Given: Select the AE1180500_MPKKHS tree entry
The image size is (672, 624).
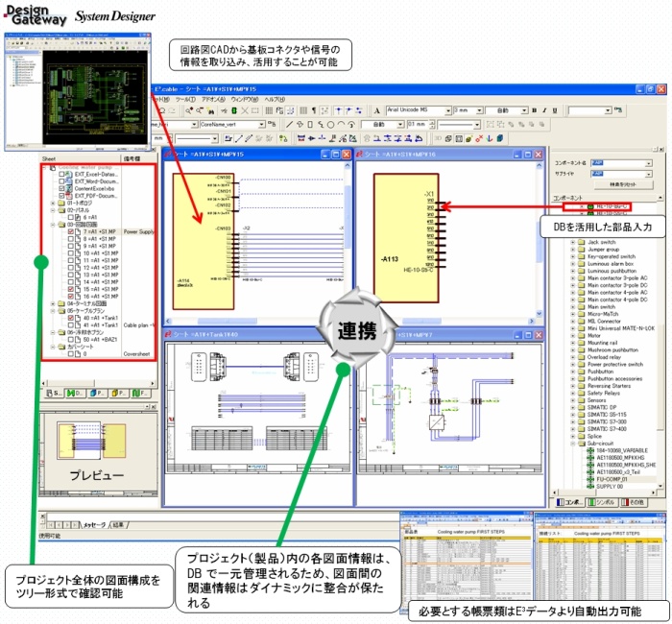Looking at the screenshot, I should (620, 458).
